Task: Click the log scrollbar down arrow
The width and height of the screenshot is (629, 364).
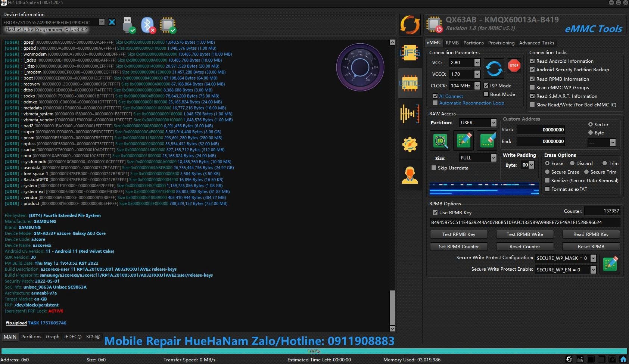Action: (392, 329)
